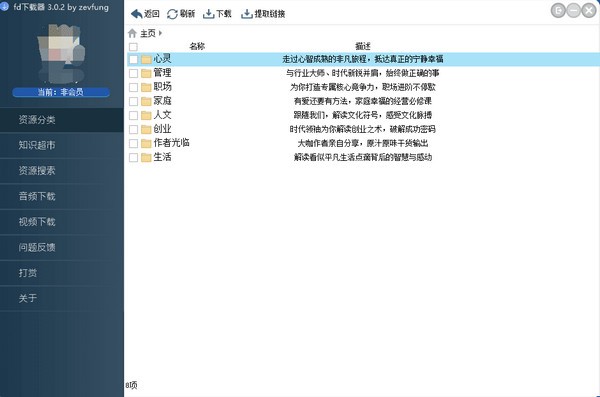This screenshot has width=600, height=397.
Task: Select the 作者光临 folder name
Action: (x=171, y=143)
